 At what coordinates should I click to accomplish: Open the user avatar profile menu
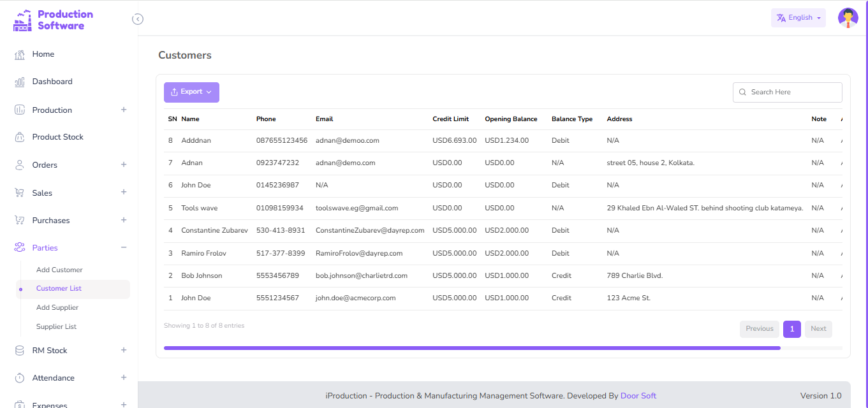coord(848,18)
